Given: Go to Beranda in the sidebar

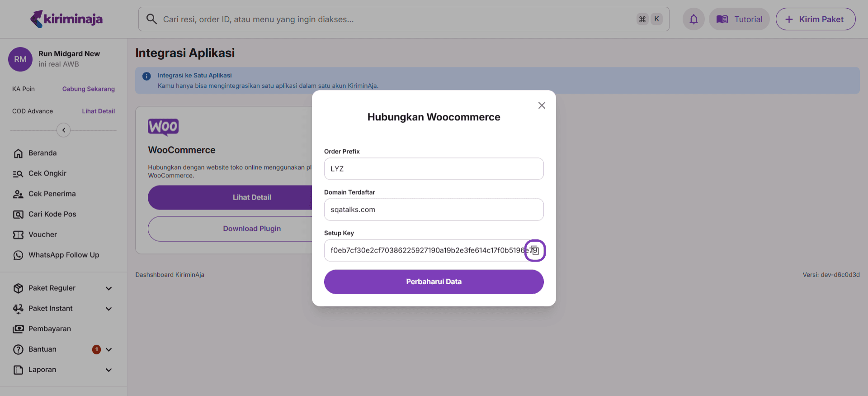Looking at the screenshot, I should pyautogui.click(x=42, y=153).
